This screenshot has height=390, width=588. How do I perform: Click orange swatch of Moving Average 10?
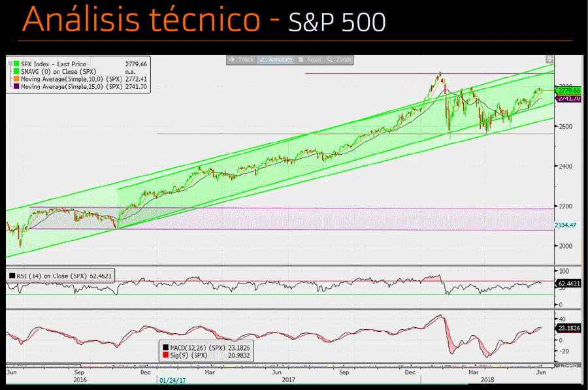pyautogui.click(x=16, y=79)
